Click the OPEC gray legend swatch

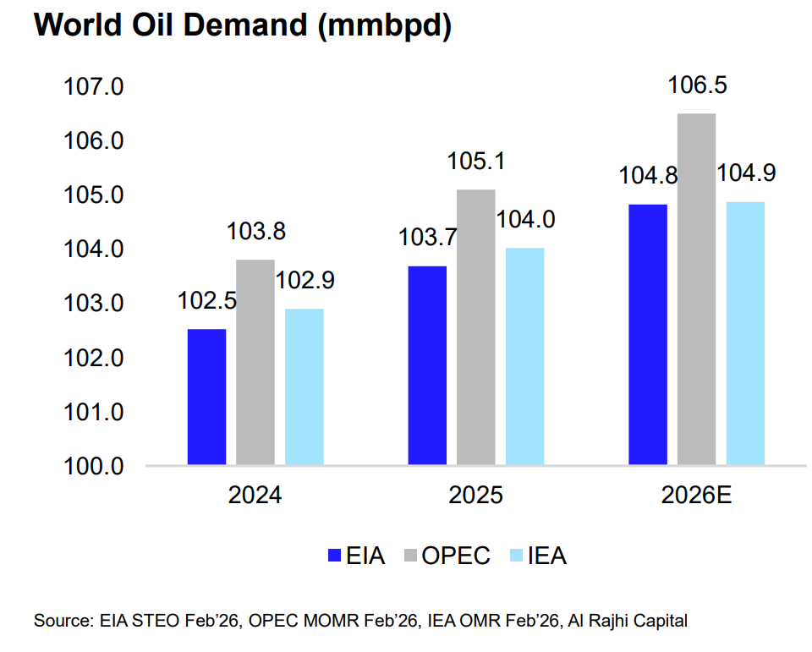click(410, 556)
